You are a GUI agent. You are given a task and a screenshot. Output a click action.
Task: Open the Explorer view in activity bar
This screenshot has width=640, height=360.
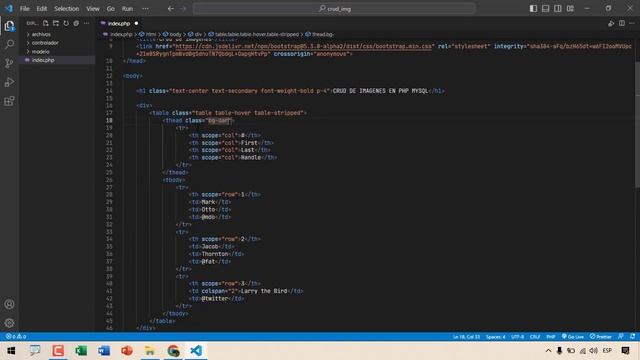pos(9,27)
